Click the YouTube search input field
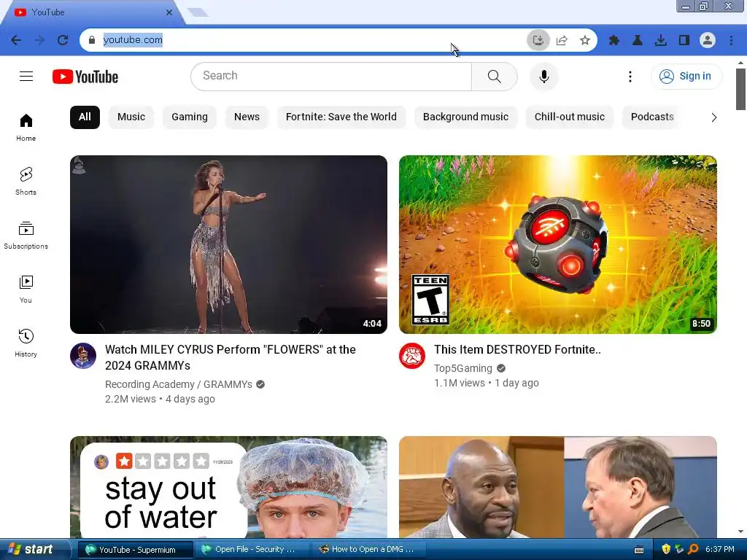Image resolution: width=747 pixels, height=560 pixels. [331, 76]
